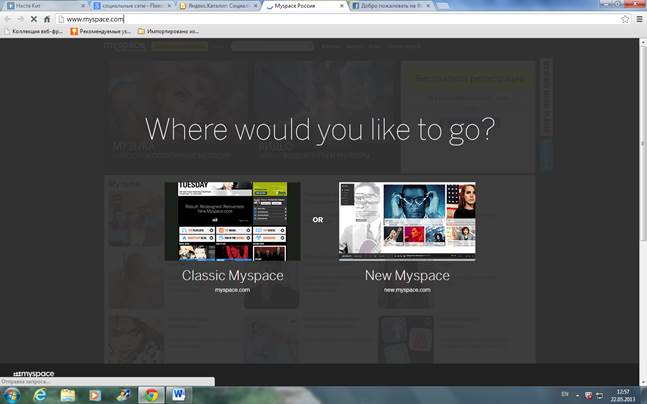Stop loading the page with the X button
The image size is (647, 404).
click(x=34, y=19)
